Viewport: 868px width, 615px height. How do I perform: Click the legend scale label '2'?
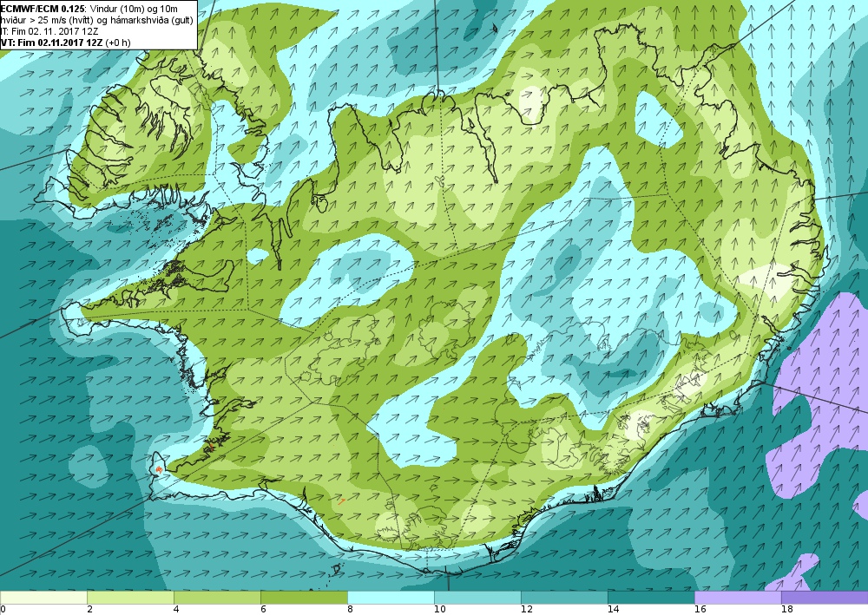[89, 610]
